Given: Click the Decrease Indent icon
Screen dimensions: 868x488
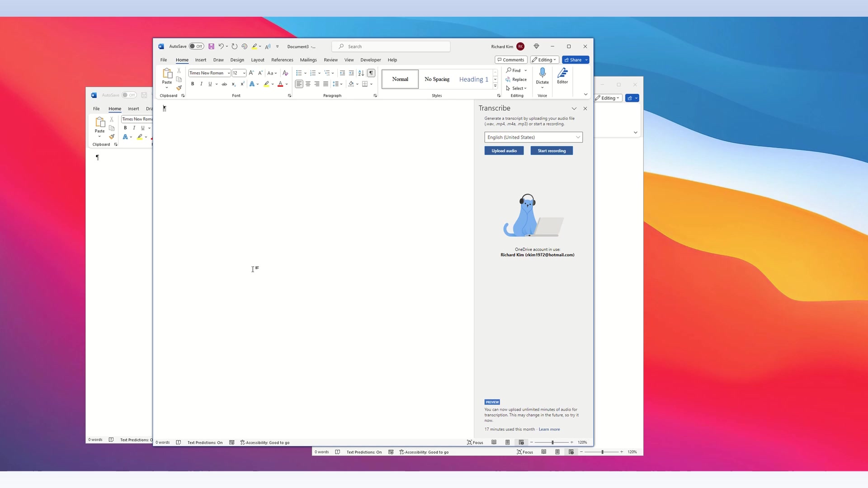Looking at the screenshot, I should [x=342, y=73].
